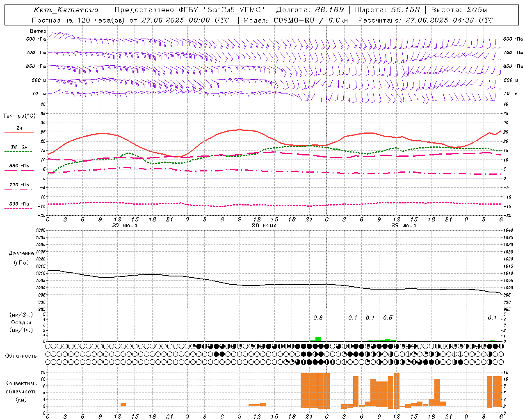
Task: Select the (мм/3ч.) unit label
Action: (x=21, y=315)
